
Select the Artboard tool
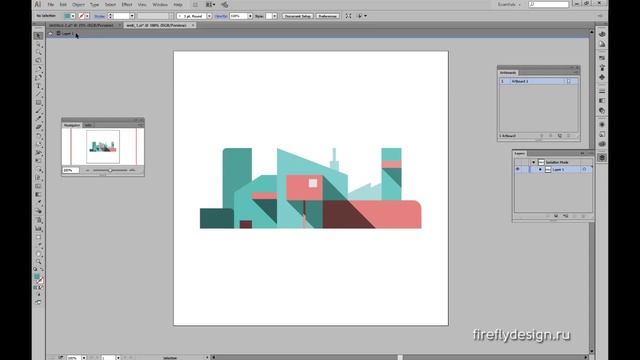[x=38, y=237]
